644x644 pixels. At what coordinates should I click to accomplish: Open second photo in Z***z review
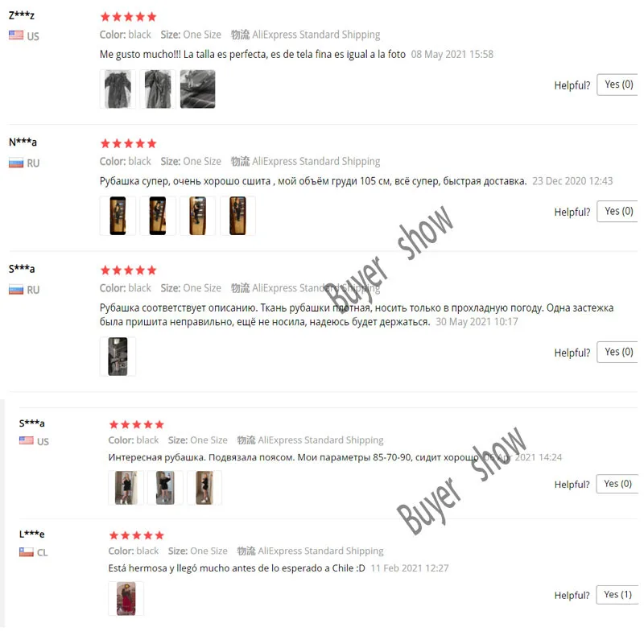(x=158, y=89)
